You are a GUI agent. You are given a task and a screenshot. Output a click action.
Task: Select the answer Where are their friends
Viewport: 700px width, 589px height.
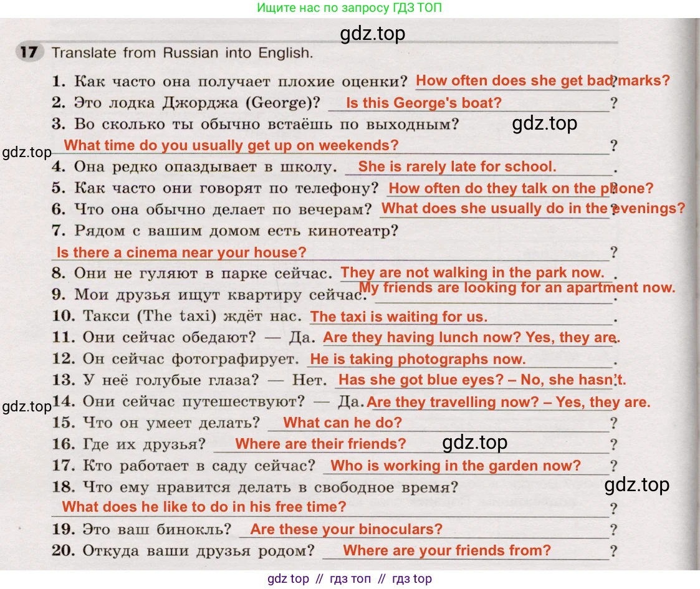[x=320, y=444]
